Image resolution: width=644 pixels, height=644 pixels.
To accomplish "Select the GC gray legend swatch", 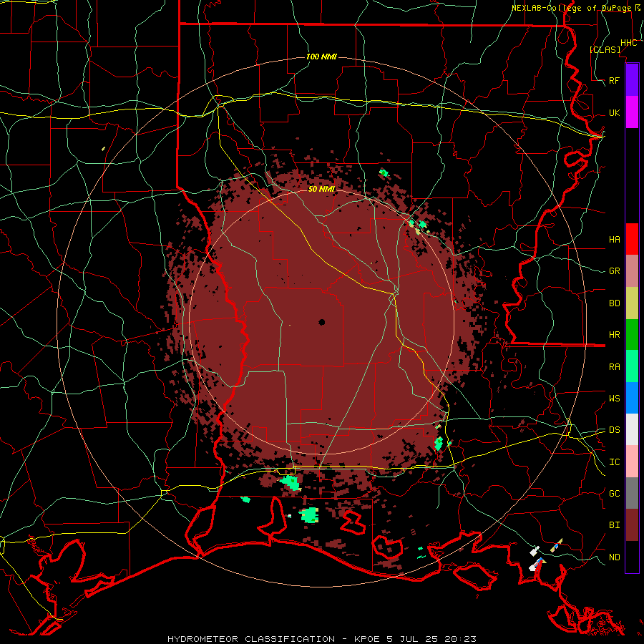I will click(632, 493).
